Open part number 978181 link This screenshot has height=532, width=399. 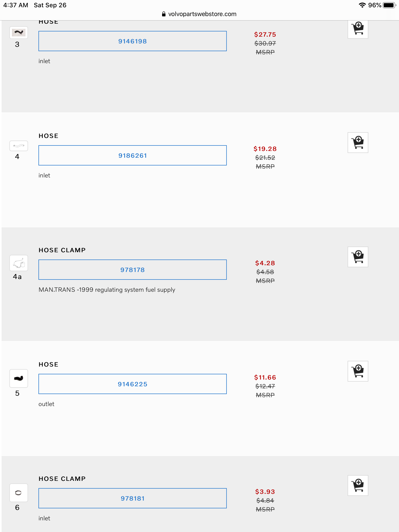point(132,498)
